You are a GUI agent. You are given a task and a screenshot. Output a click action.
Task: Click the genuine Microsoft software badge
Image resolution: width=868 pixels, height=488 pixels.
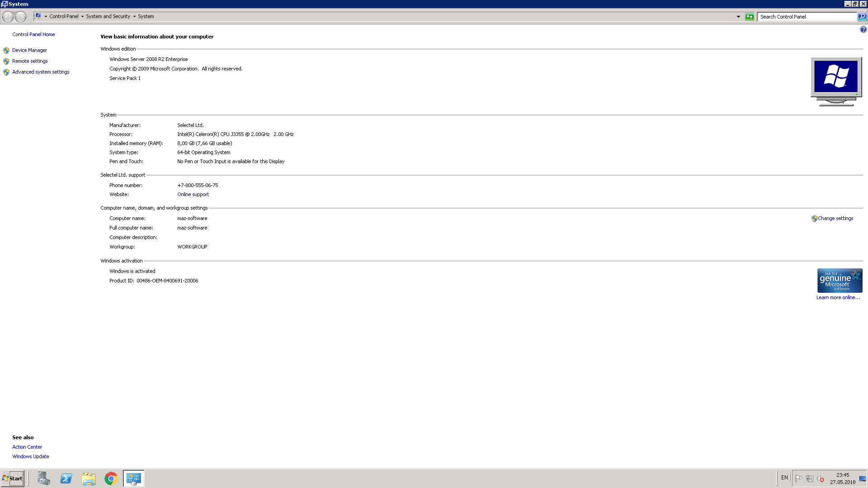coord(840,281)
